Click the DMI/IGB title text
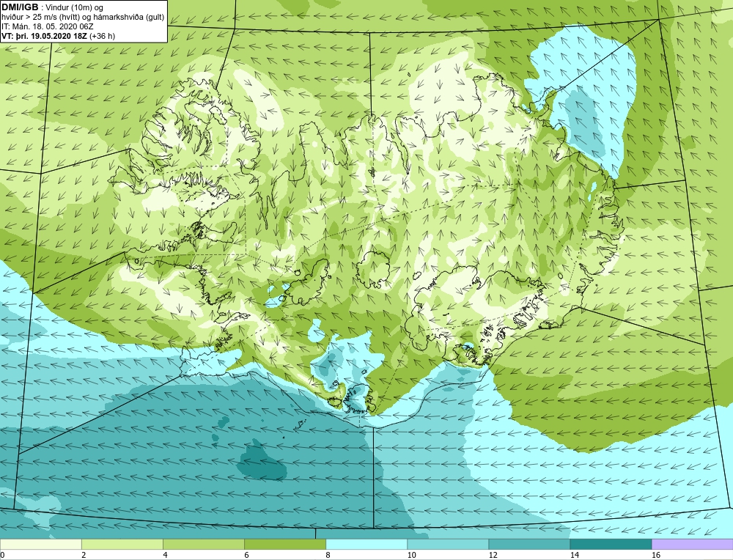The height and width of the screenshot is (560, 733). click(20, 7)
